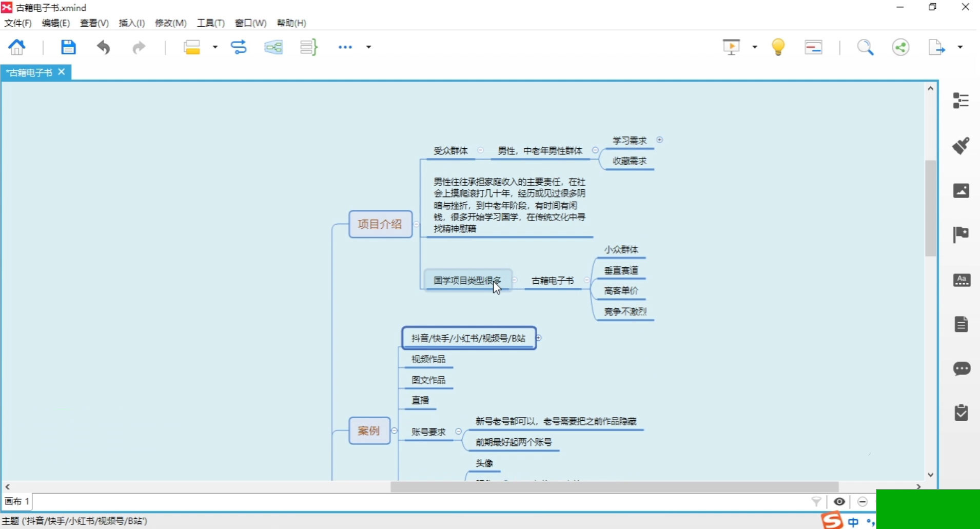Open the 插入(I) menu

click(x=131, y=23)
